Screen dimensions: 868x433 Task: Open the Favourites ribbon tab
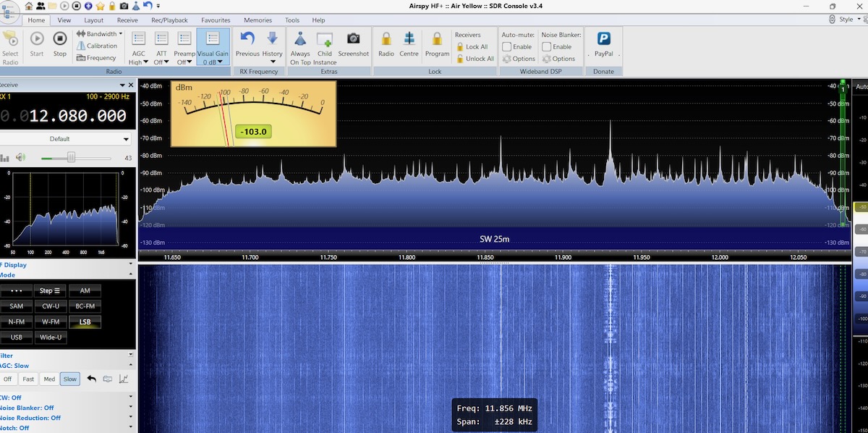[x=216, y=20]
